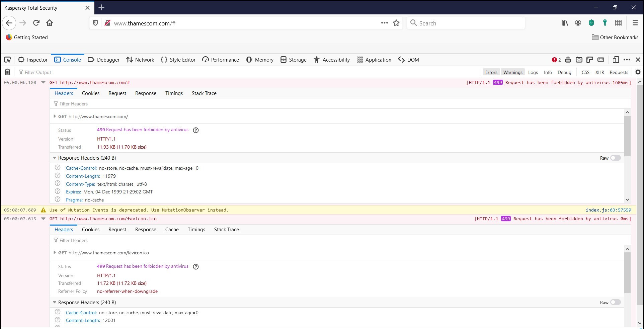Image resolution: width=644 pixels, height=329 pixels.
Task: Open Kaspersky Protection green shield extension
Action: pos(591,23)
